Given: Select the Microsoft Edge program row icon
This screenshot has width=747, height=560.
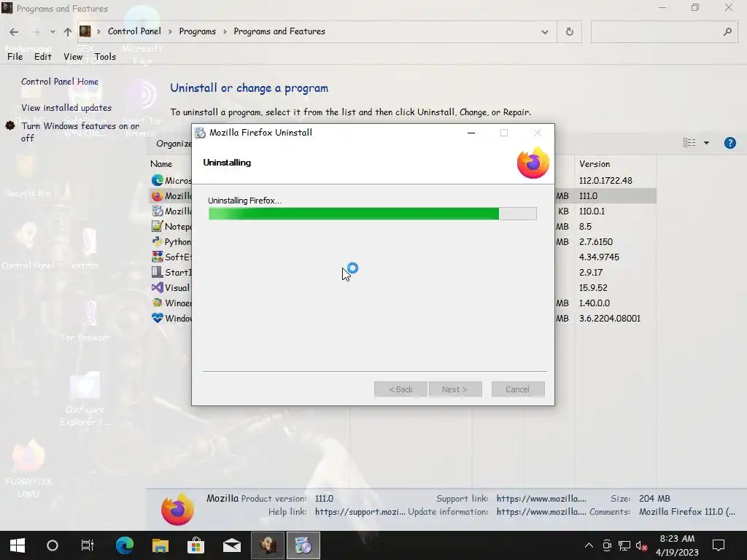Looking at the screenshot, I should pyautogui.click(x=158, y=181).
